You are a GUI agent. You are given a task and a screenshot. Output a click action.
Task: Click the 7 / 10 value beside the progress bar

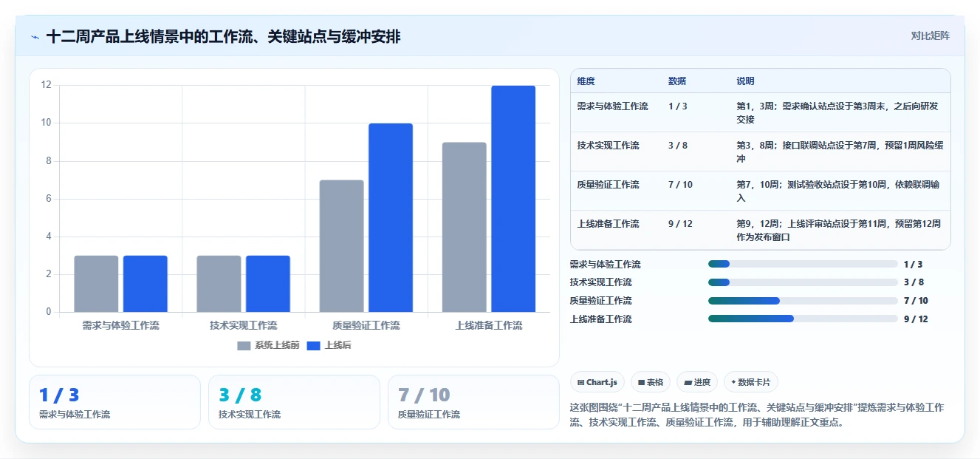click(916, 301)
